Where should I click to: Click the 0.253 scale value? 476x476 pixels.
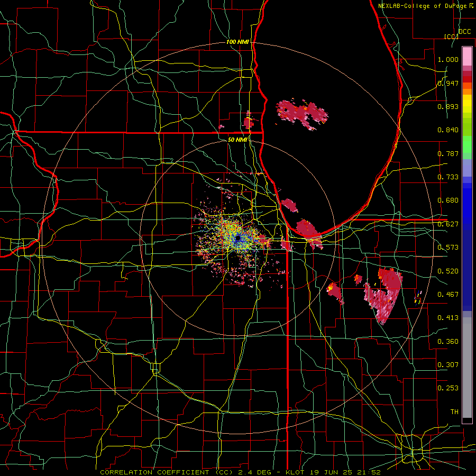448,388
